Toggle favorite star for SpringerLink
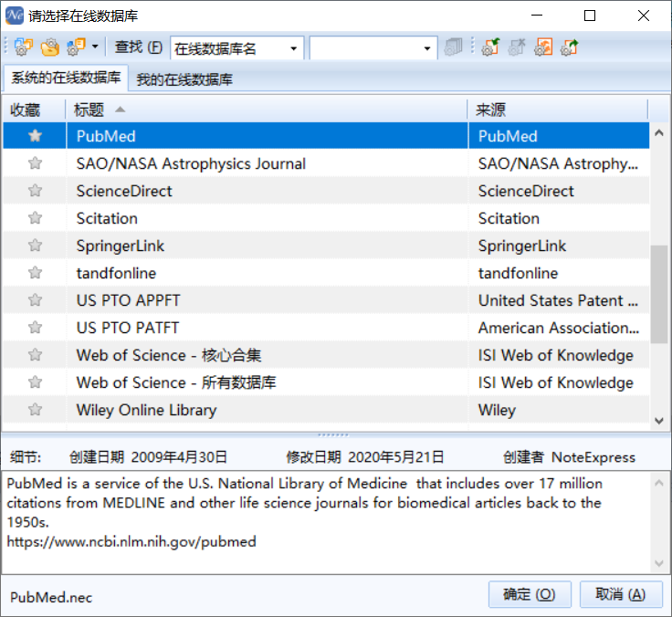The height and width of the screenshot is (617, 672). tap(35, 246)
